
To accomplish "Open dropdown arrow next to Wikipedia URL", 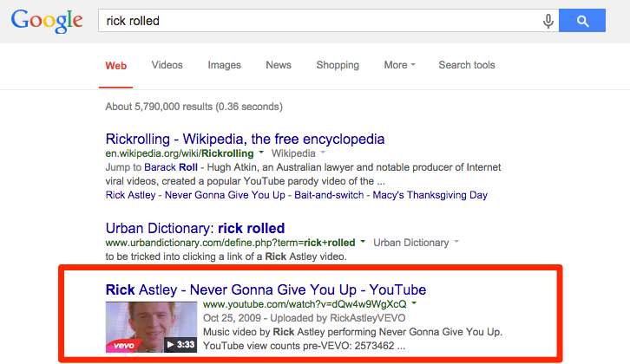I will [261, 153].
